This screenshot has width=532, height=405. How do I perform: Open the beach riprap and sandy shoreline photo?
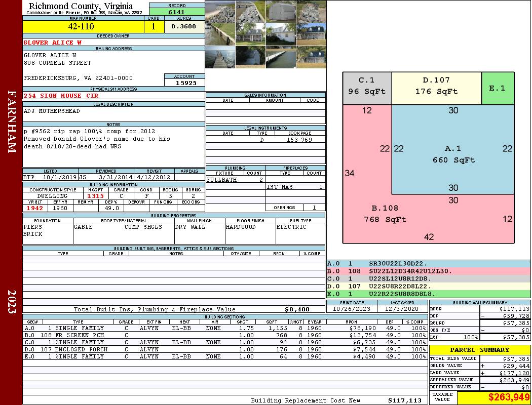(x=220, y=12)
